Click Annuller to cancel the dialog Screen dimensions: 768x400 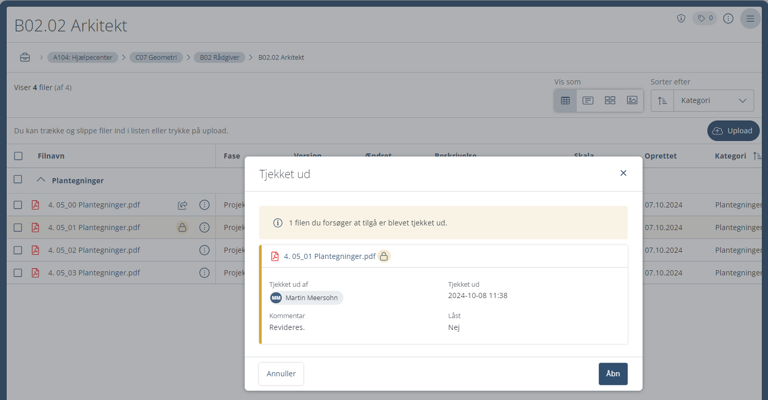click(x=281, y=374)
